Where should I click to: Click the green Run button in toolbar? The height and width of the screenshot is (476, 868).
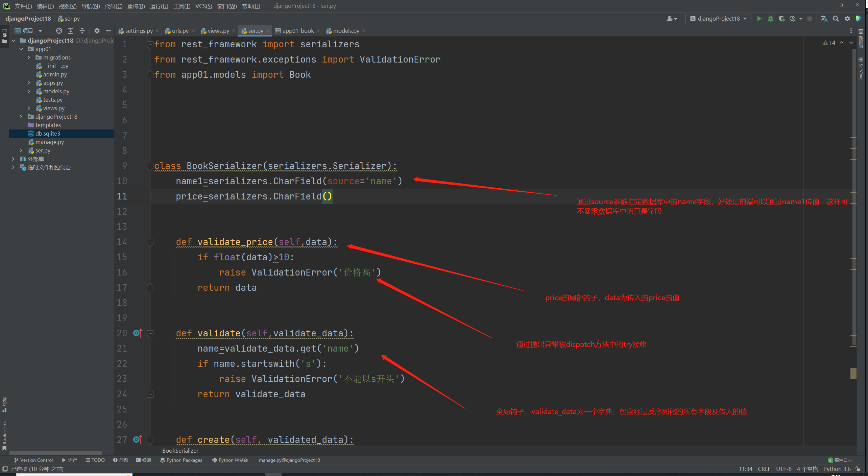point(759,19)
